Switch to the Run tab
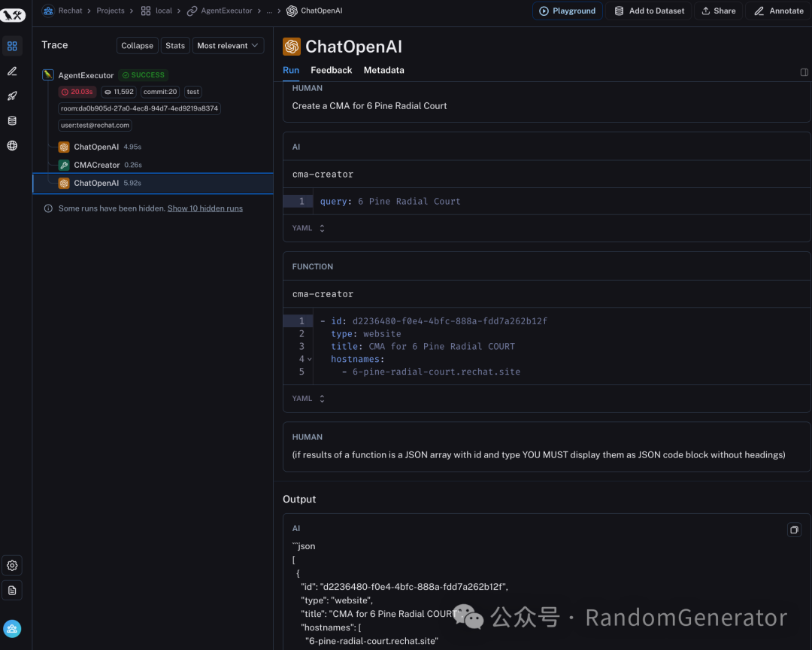Screen dimensions: 812x650 click(x=291, y=70)
